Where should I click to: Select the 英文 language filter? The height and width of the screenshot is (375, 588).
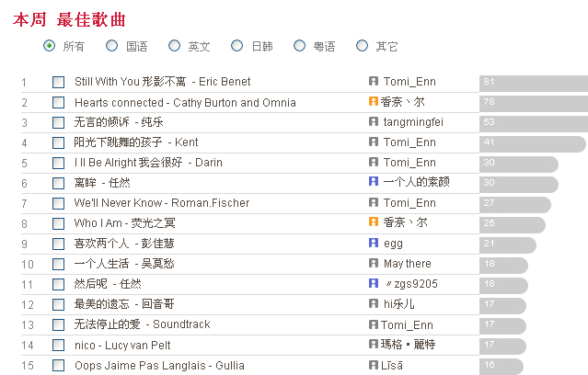pyautogui.click(x=174, y=46)
